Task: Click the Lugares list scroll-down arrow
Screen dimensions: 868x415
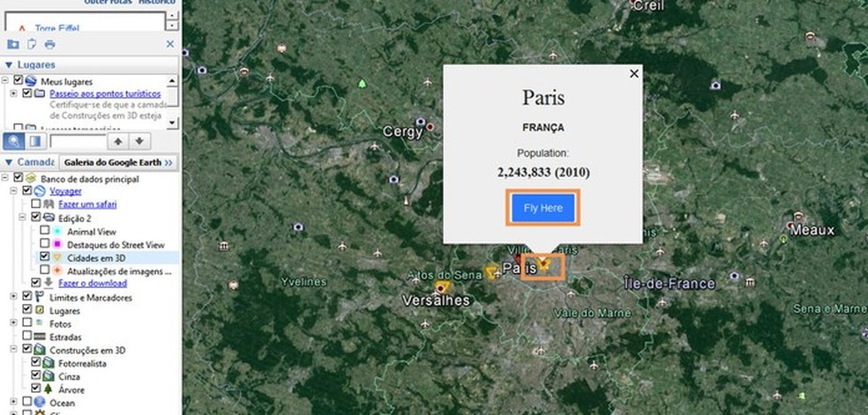Action: click(172, 123)
